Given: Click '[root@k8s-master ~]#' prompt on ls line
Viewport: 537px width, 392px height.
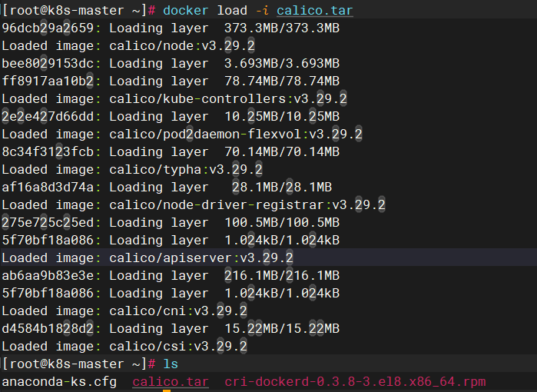Looking at the screenshot, I should click(79, 364).
